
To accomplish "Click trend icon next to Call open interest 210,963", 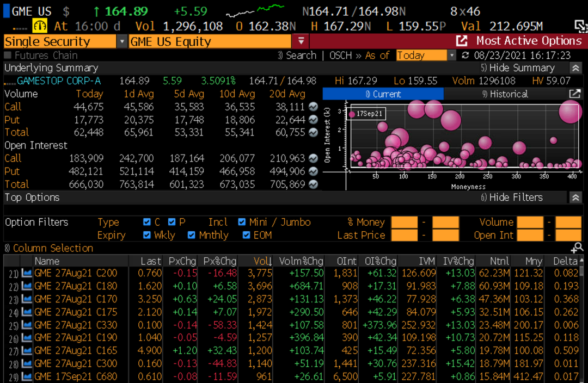I will tap(313, 158).
